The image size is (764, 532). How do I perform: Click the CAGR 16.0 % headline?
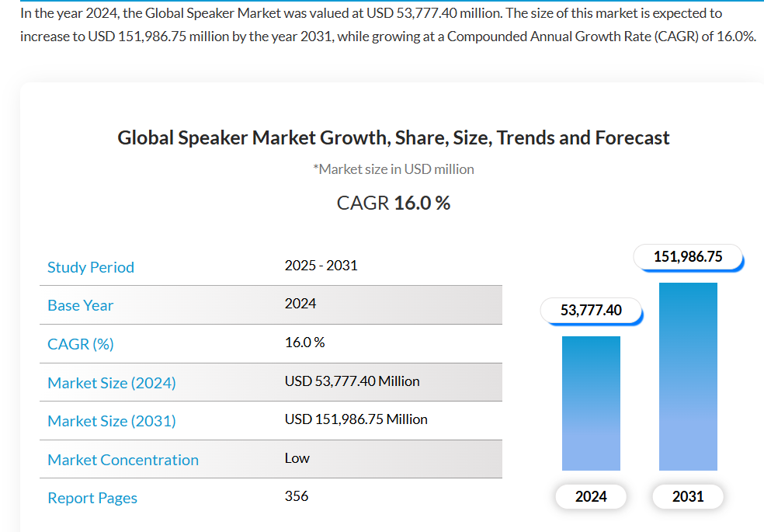click(x=394, y=203)
